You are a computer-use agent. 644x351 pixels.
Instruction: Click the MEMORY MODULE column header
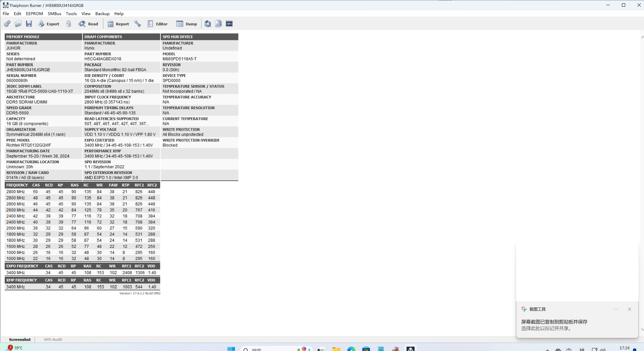point(43,37)
